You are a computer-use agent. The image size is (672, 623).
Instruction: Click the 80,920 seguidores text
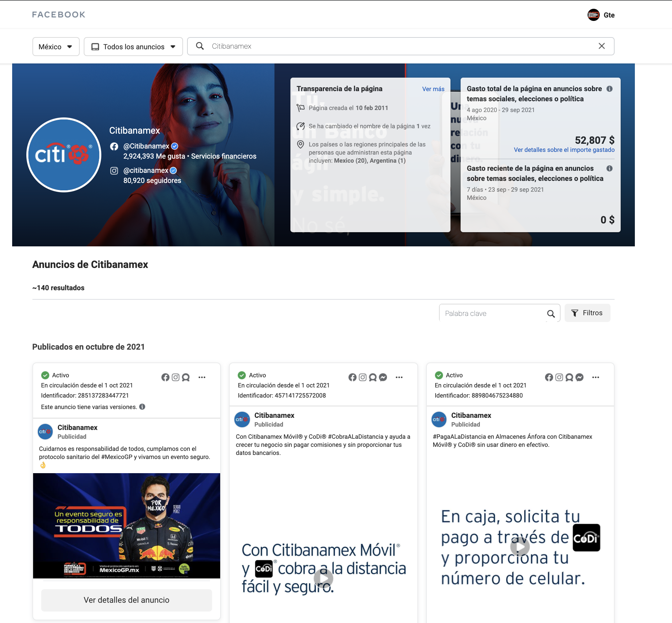pos(152,181)
